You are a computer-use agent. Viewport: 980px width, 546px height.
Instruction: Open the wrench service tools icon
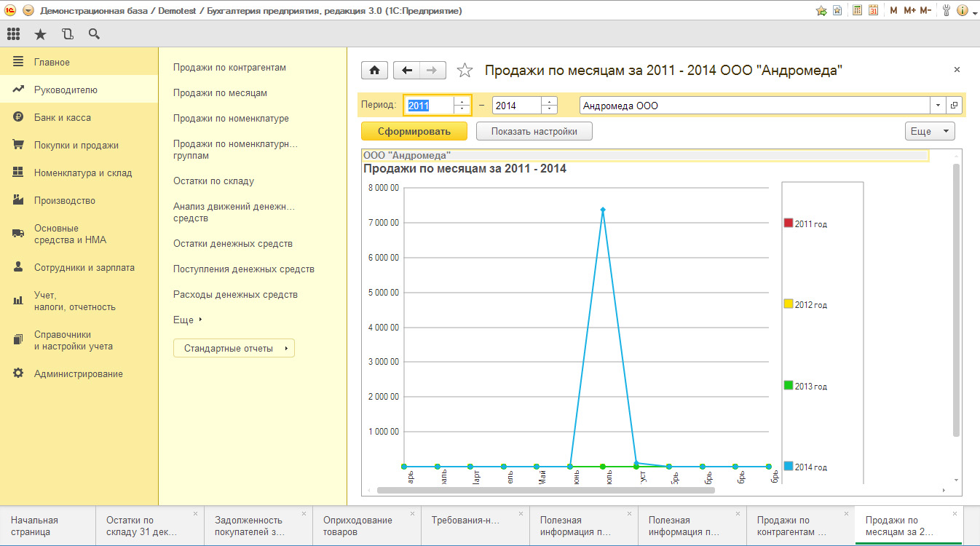click(x=947, y=11)
